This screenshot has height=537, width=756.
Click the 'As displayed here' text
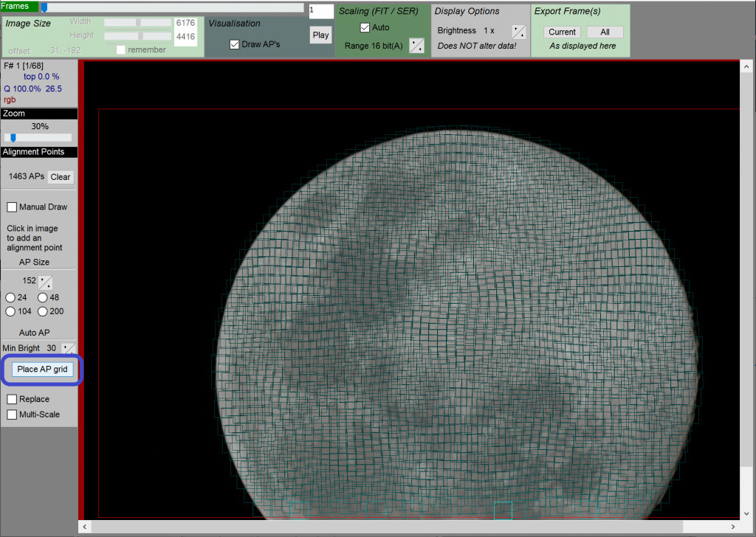[583, 46]
